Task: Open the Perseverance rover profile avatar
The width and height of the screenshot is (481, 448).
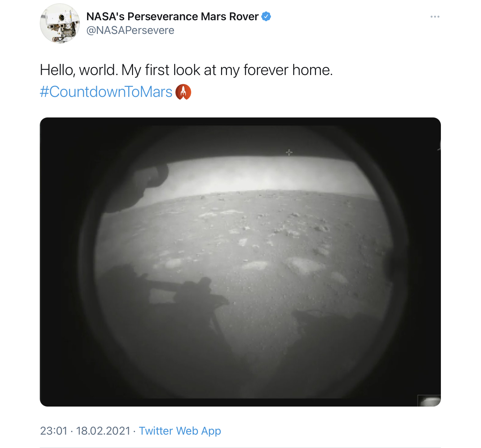Action: click(60, 23)
